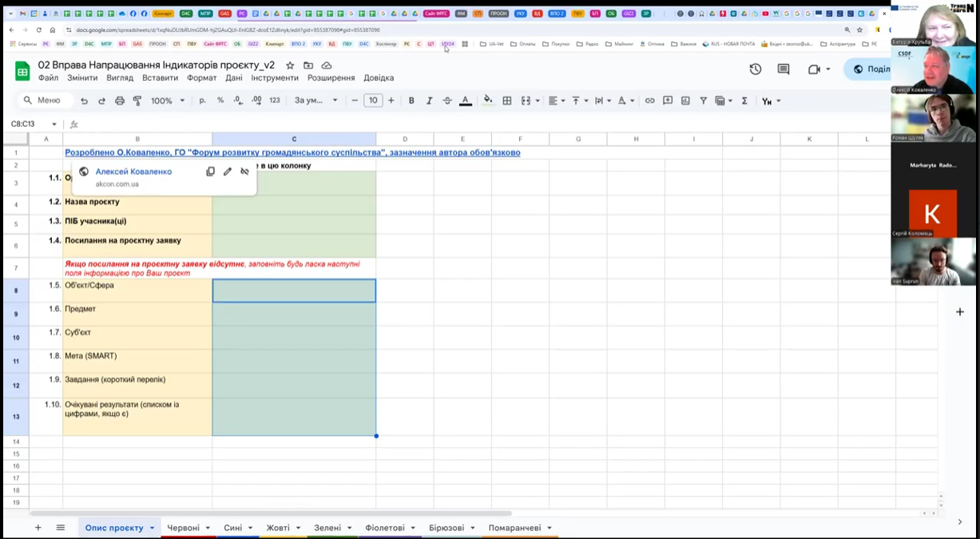The width and height of the screenshot is (980, 539).
Task: Open the font family dropdown
Action: [315, 101]
